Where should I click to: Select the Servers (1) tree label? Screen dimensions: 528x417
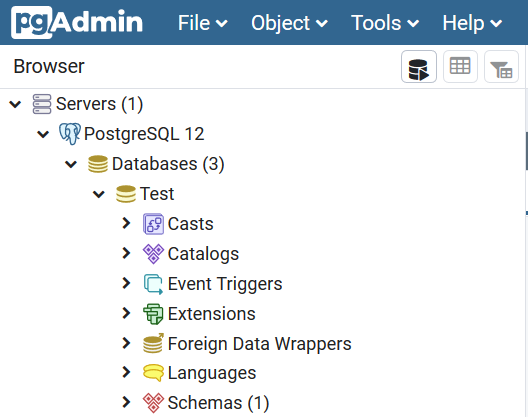(99, 104)
